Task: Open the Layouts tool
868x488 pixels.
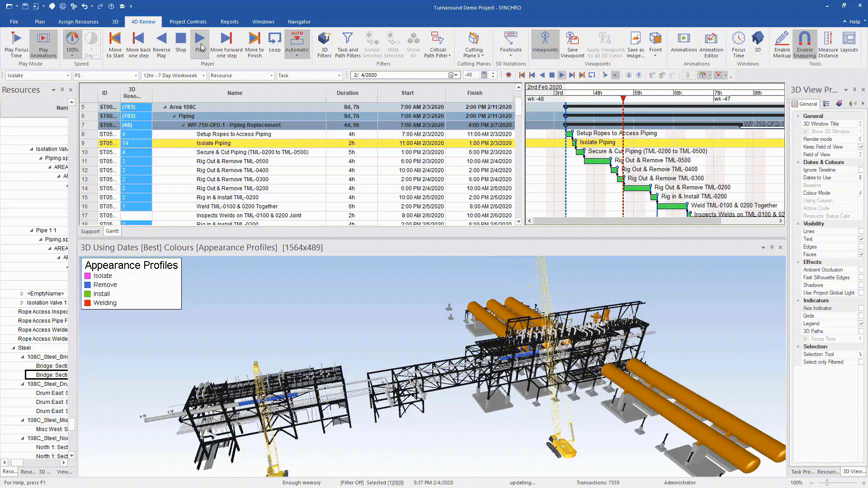Action: pyautogui.click(x=849, y=42)
